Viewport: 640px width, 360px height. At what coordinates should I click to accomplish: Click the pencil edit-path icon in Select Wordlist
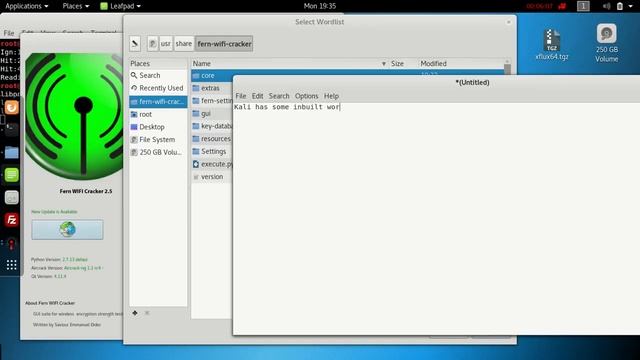pos(135,44)
